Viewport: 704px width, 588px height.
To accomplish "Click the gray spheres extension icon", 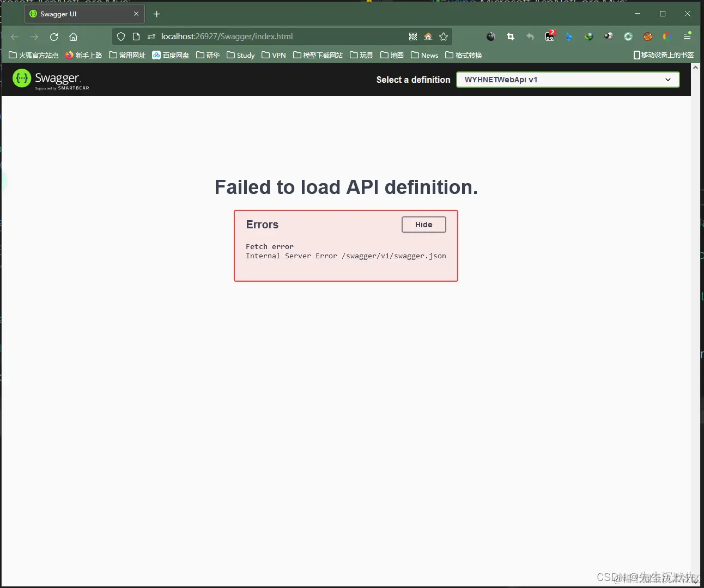I will point(609,37).
